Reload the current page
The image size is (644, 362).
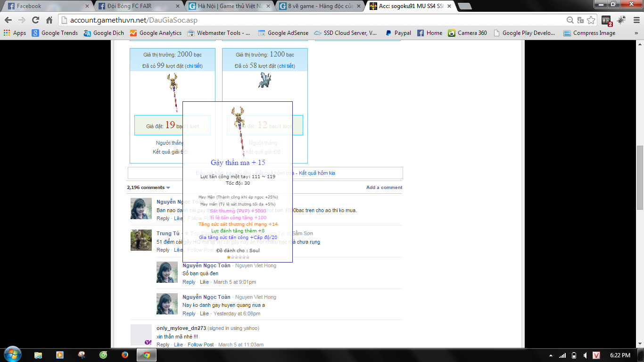coord(35,20)
